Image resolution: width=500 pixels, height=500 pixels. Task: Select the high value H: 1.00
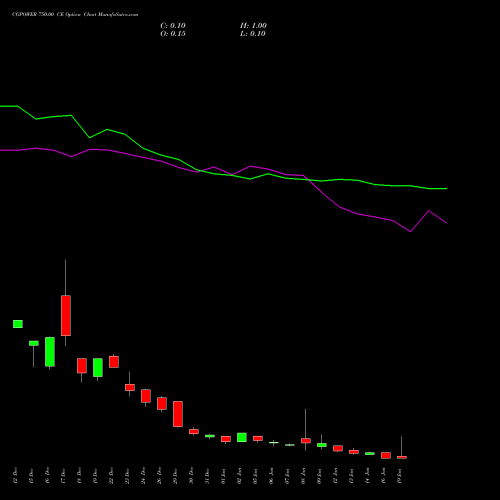coord(253,26)
